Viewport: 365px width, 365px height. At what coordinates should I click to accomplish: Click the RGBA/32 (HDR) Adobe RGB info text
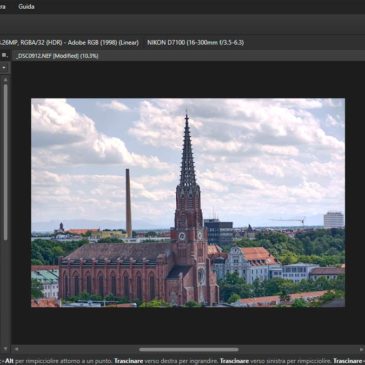click(79, 43)
